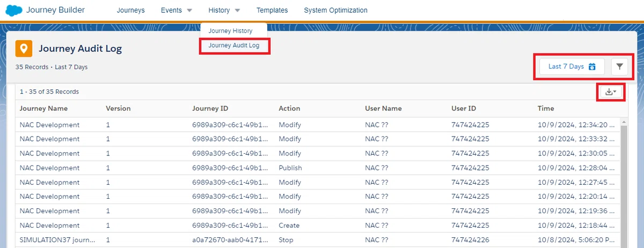The image size is (644, 248).
Task: Click time 10/9/2024, 12:27:45 cell
Action: tap(576, 182)
